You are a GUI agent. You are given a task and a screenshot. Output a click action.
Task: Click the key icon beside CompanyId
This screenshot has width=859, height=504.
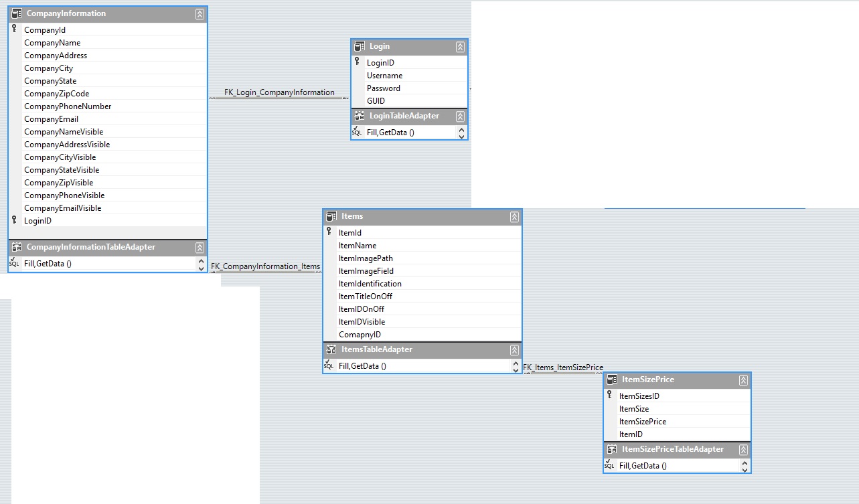pyautogui.click(x=14, y=29)
